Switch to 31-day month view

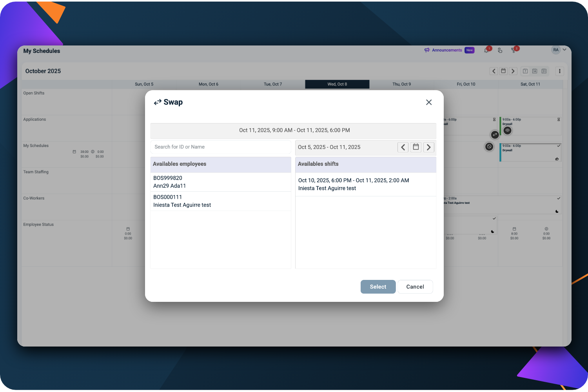coord(544,71)
